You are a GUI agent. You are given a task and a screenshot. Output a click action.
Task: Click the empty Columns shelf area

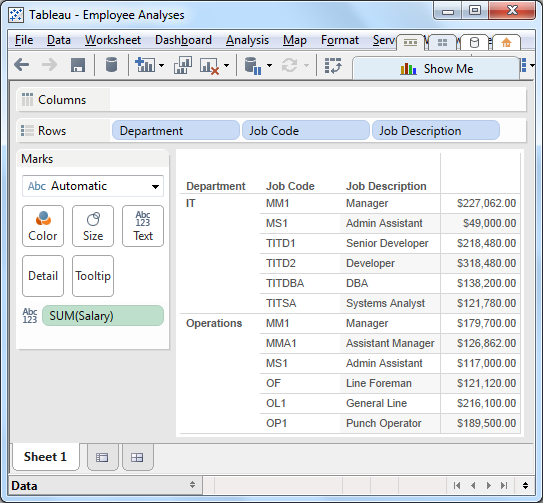pos(318,100)
